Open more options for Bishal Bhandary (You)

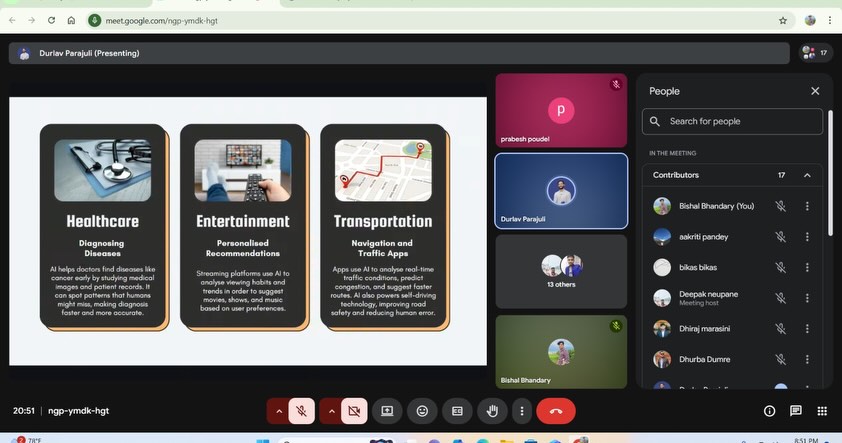pyautogui.click(x=807, y=206)
